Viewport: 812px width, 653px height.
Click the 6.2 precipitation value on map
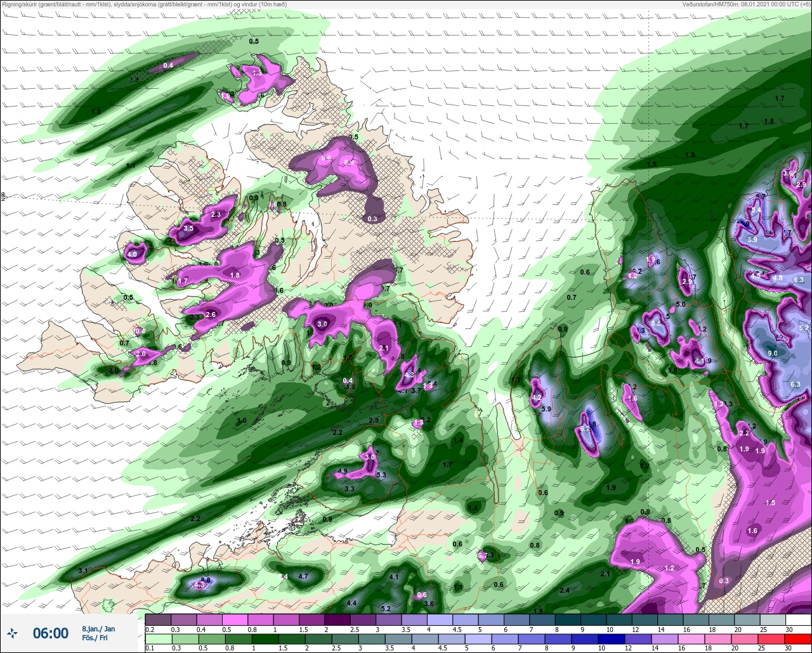585,429
